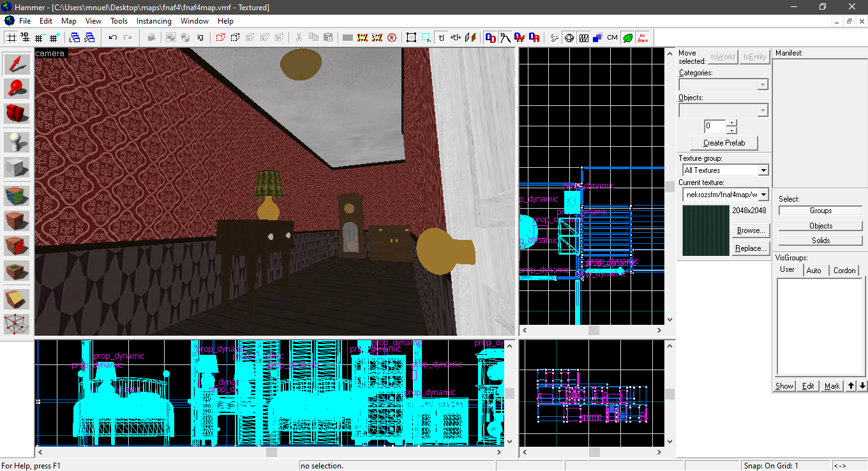
Task: Click the Load window state icon
Action: pyautogui.click(x=75, y=38)
